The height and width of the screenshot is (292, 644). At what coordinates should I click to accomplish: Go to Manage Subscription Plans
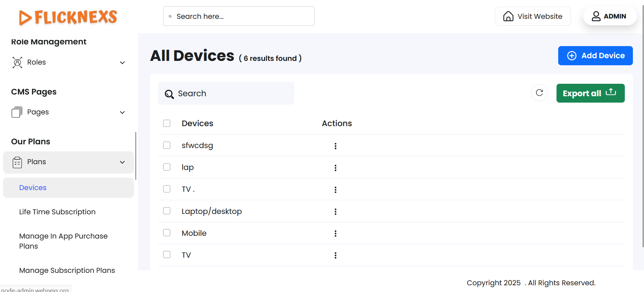[67, 270]
